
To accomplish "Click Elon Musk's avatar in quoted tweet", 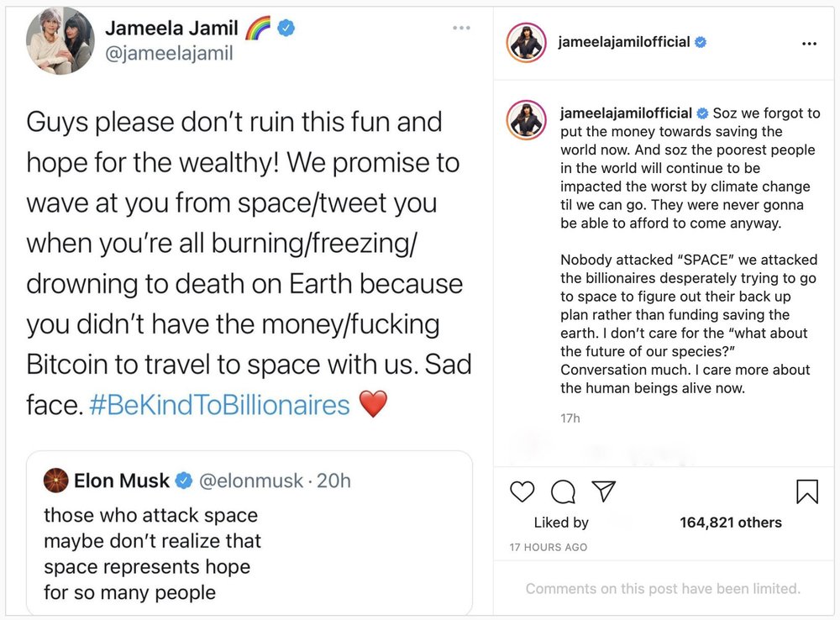I will pyautogui.click(x=55, y=481).
